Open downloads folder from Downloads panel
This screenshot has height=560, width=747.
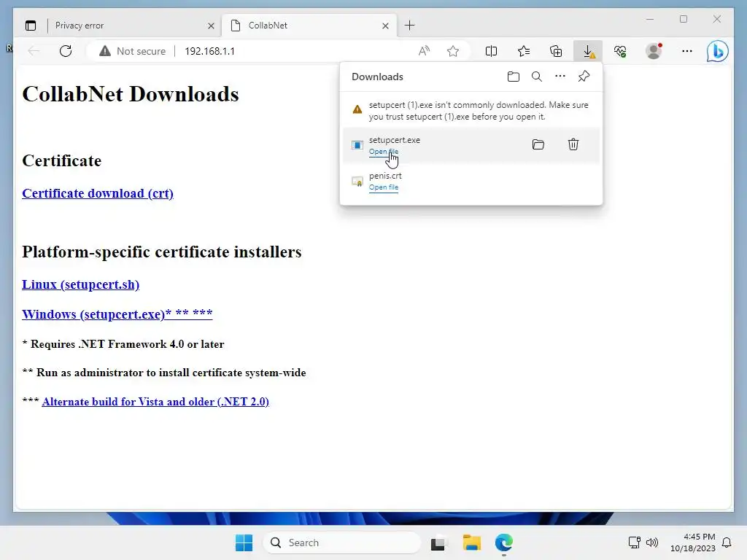[x=513, y=77]
